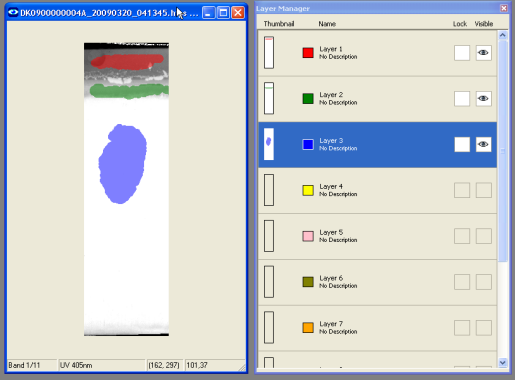Click the layer list scroll down arrow
The height and width of the screenshot is (380, 516).
coord(503,362)
